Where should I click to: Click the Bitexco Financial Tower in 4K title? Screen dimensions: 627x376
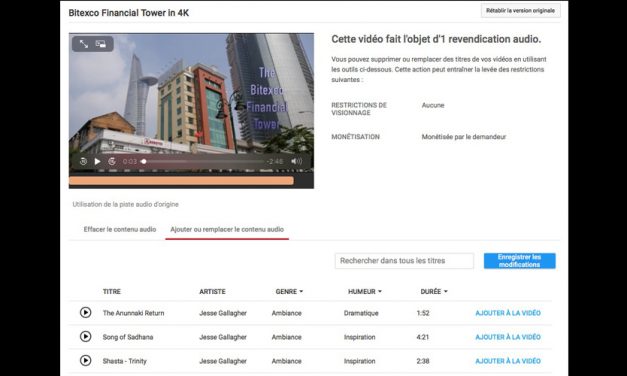click(x=129, y=13)
